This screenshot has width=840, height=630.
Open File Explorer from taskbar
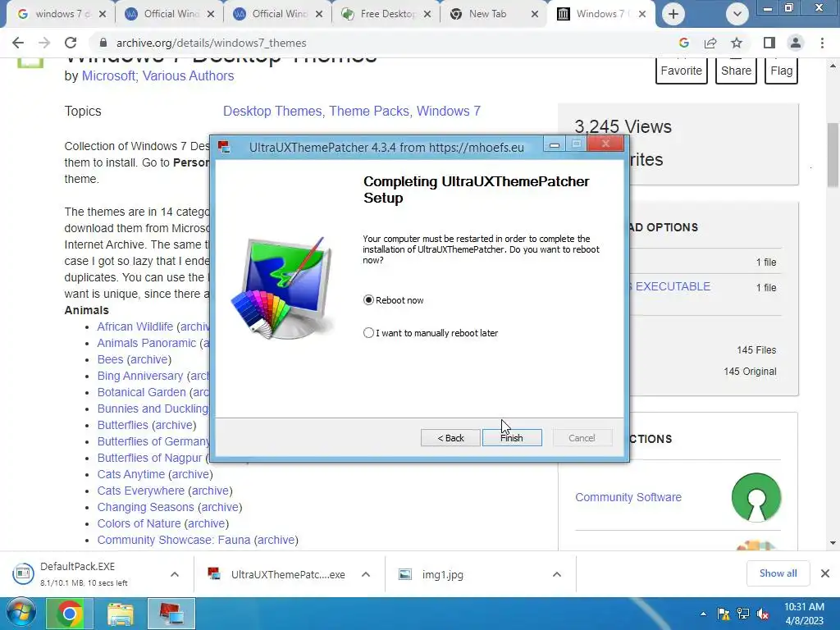(x=121, y=614)
